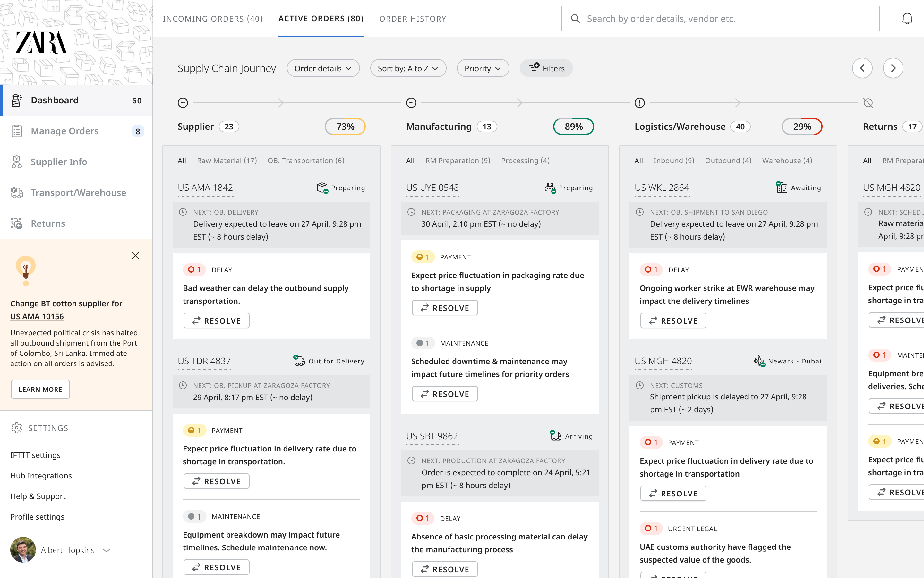
Task: Open the Order details dropdown
Action: [323, 68]
